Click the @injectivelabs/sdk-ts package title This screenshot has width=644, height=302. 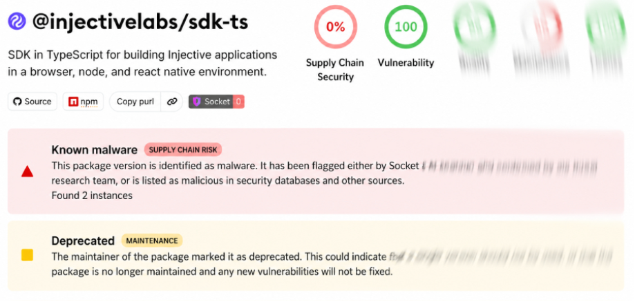point(140,22)
